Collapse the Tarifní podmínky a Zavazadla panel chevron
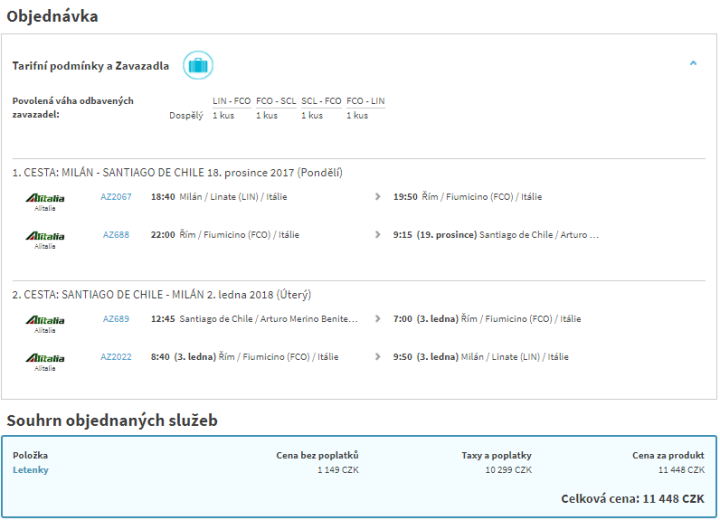 (x=693, y=63)
